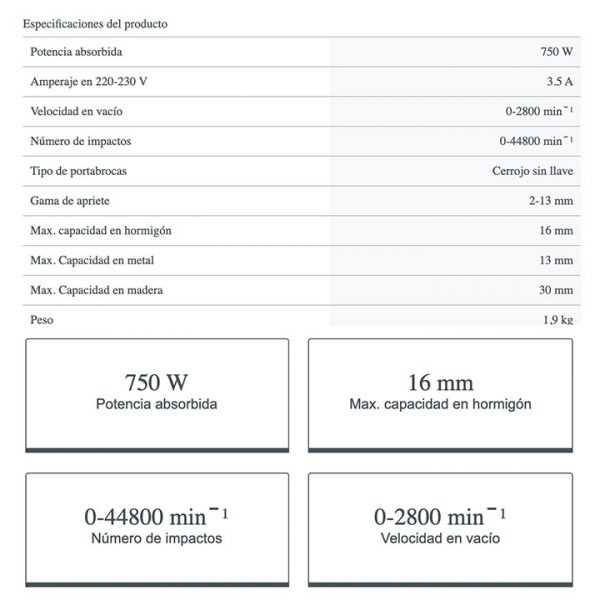The width and height of the screenshot is (600, 600).
Task: Click the 13 mm metal capacity value
Action: point(557,260)
